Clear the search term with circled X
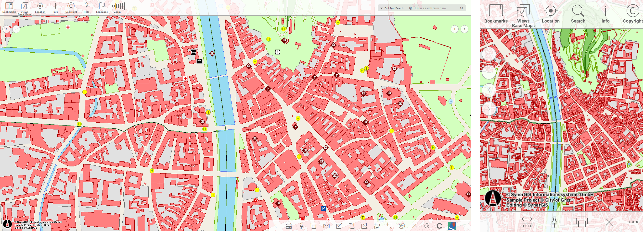The image size is (644, 232). (x=411, y=8)
